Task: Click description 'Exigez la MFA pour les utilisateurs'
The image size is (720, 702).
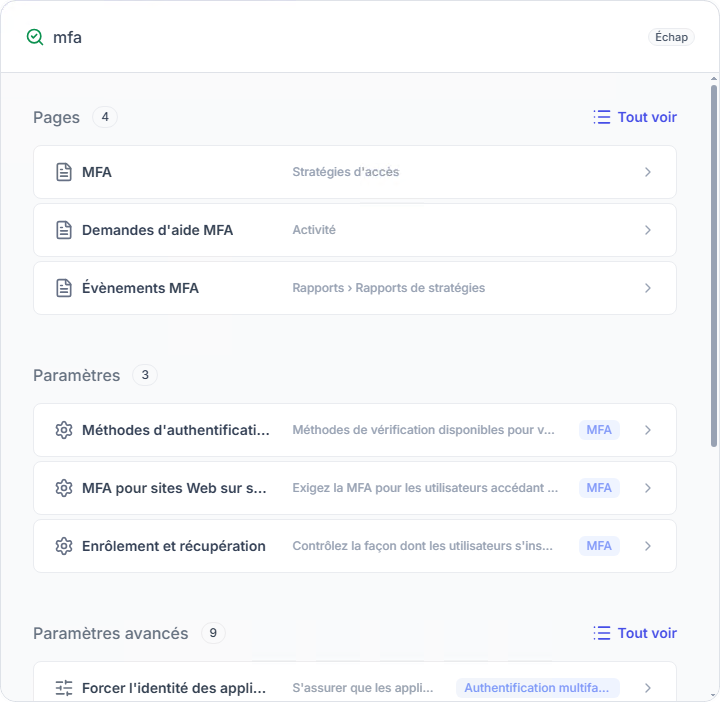Action: 425,488
